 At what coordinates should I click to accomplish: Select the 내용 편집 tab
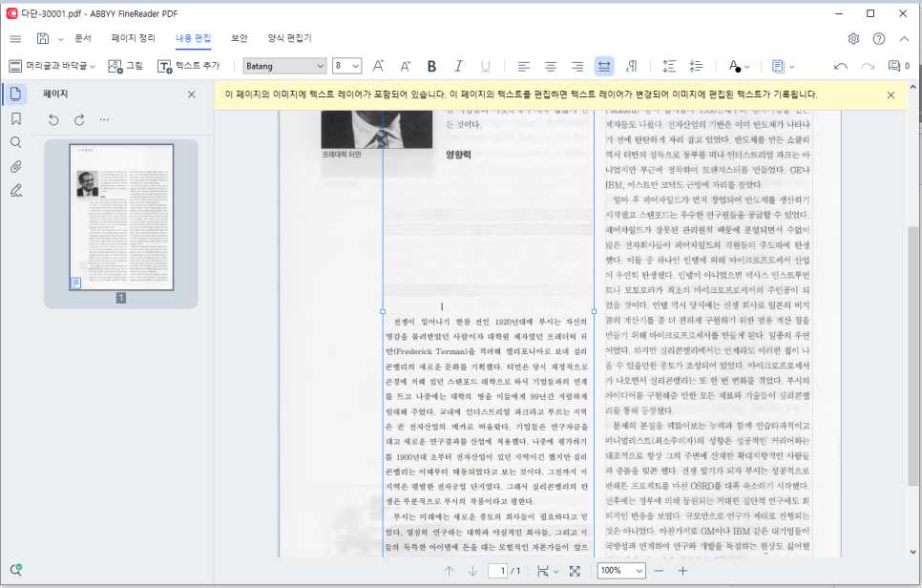194,38
